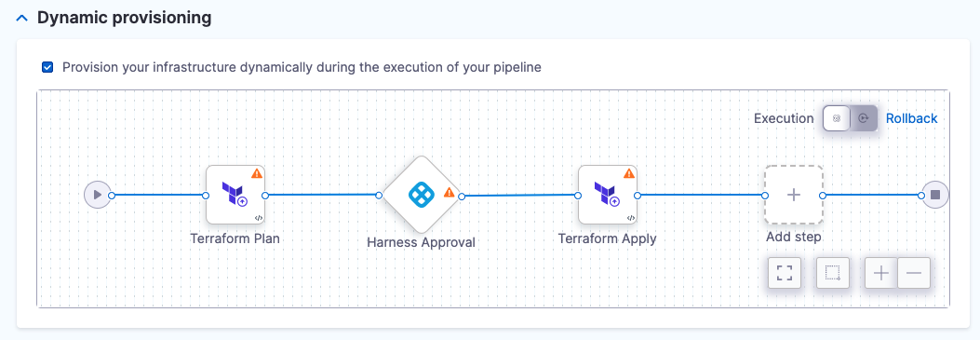Open the Harness Approval diamond node

point(421,196)
